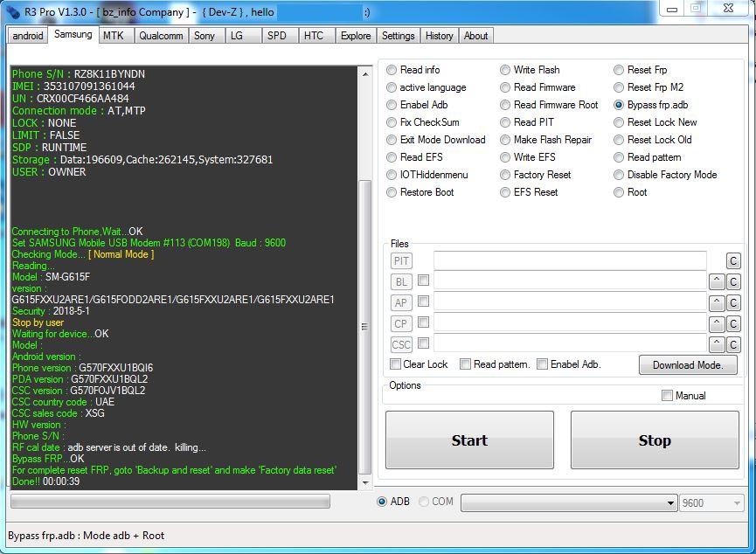Open the Explore tab
This screenshot has height=554, width=756.
point(356,36)
